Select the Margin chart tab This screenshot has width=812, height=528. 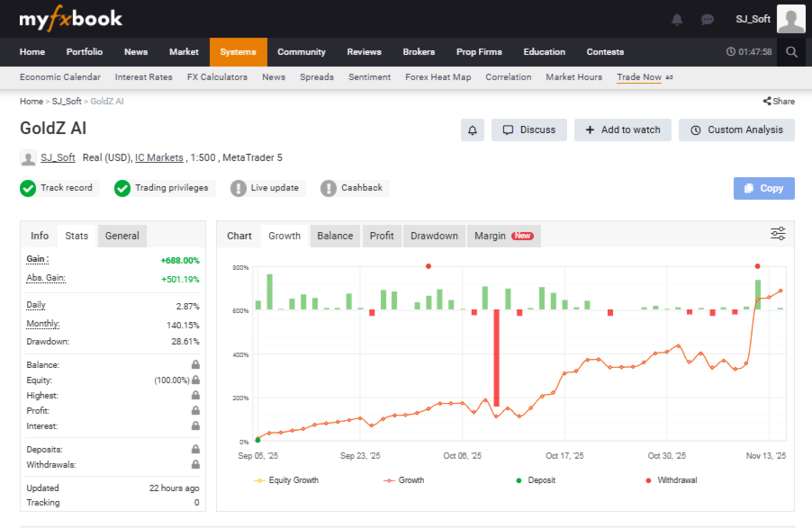click(x=504, y=236)
